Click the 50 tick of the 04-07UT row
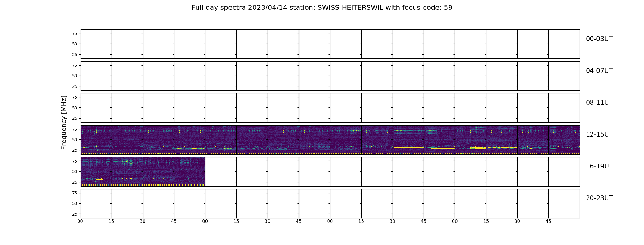The width and height of the screenshot is (644, 245). click(75, 76)
